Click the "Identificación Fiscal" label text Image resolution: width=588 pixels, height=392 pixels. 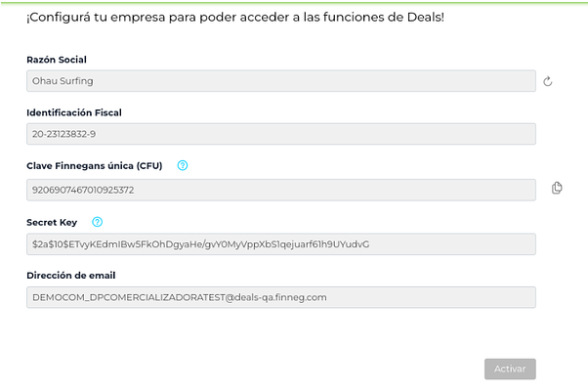click(x=73, y=112)
